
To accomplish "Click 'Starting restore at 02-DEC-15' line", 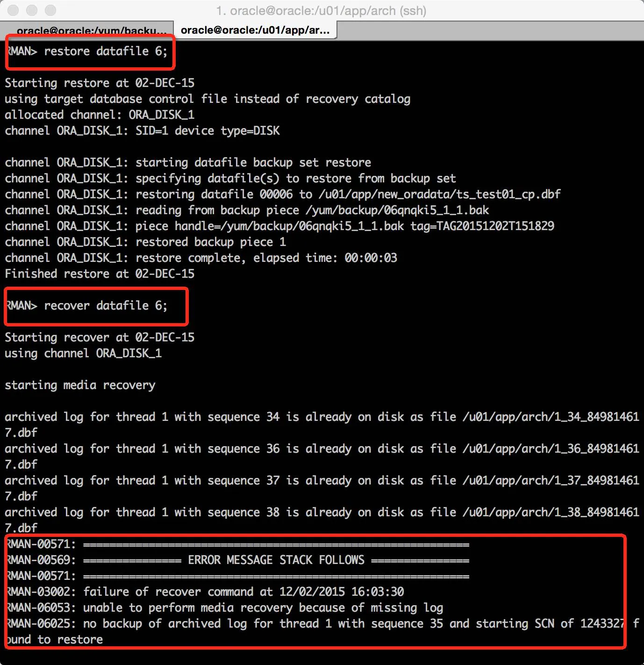I will click(x=100, y=83).
